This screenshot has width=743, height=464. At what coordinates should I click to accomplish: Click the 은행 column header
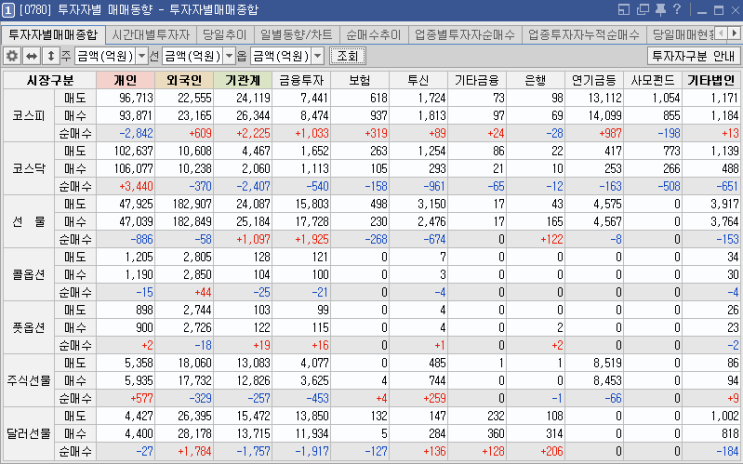point(535,80)
